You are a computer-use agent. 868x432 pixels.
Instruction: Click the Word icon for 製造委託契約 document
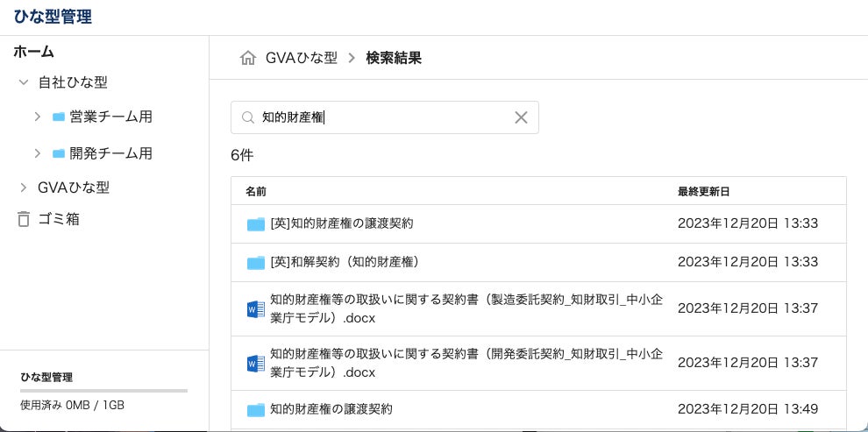pos(255,309)
